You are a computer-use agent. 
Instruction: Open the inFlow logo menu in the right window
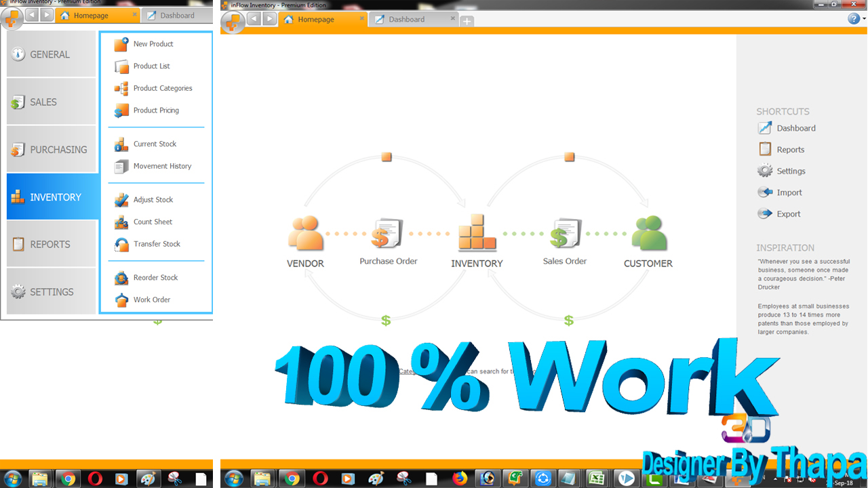click(x=233, y=22)
